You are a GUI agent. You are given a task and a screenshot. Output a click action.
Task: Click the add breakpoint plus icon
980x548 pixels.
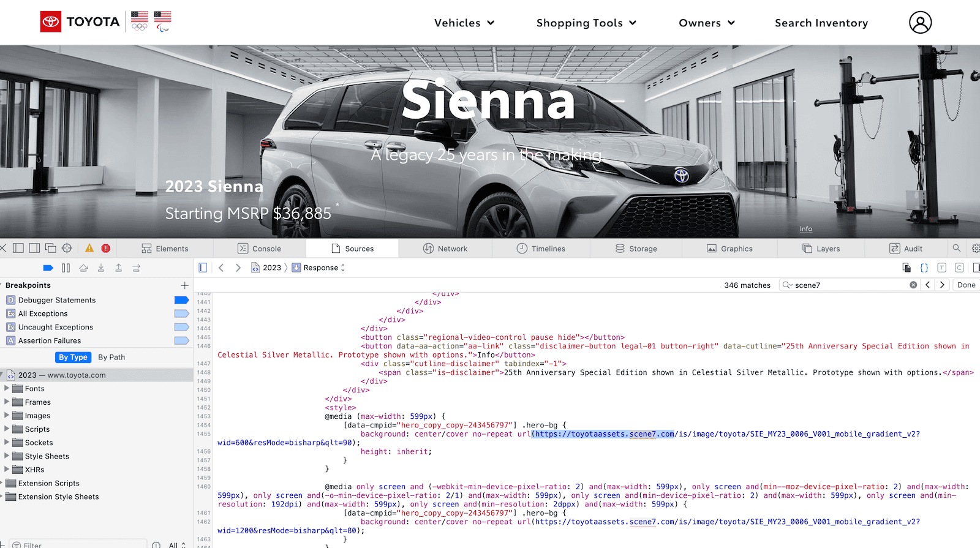point(184,285)
